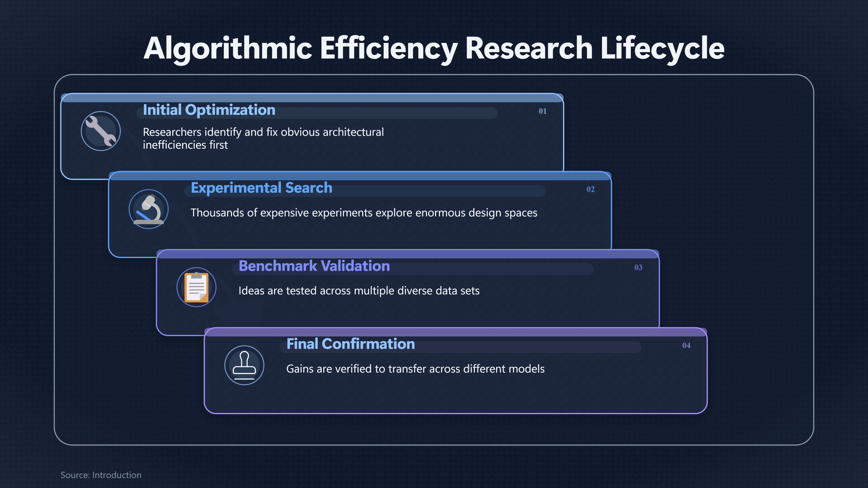
Task: Select the Benchmark Validation heading
Action: click(x=314, y=266)
